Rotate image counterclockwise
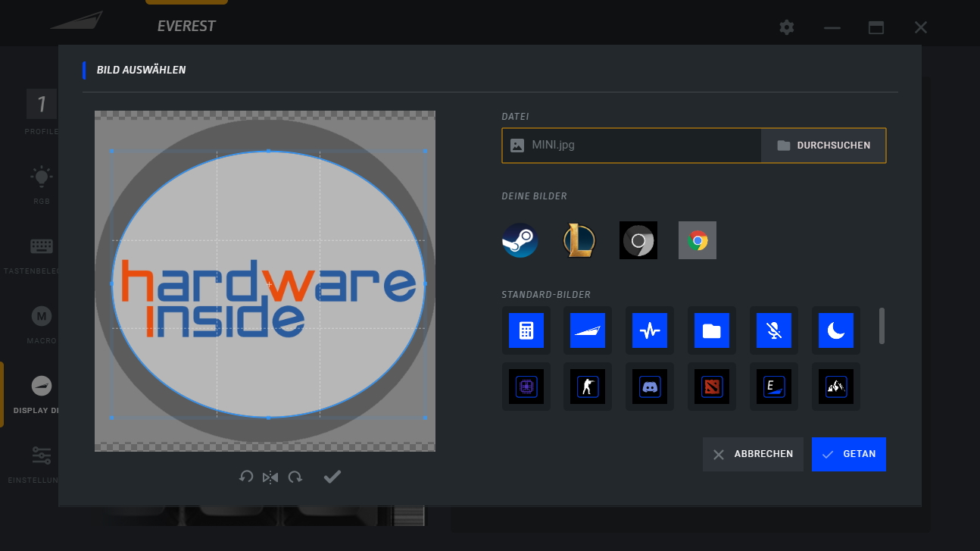 [245, 477]
